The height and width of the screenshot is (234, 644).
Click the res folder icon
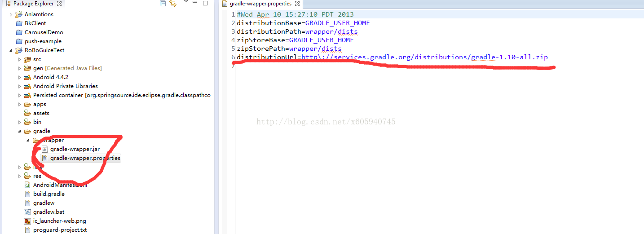pyautogui.click(x=27, y=176)
